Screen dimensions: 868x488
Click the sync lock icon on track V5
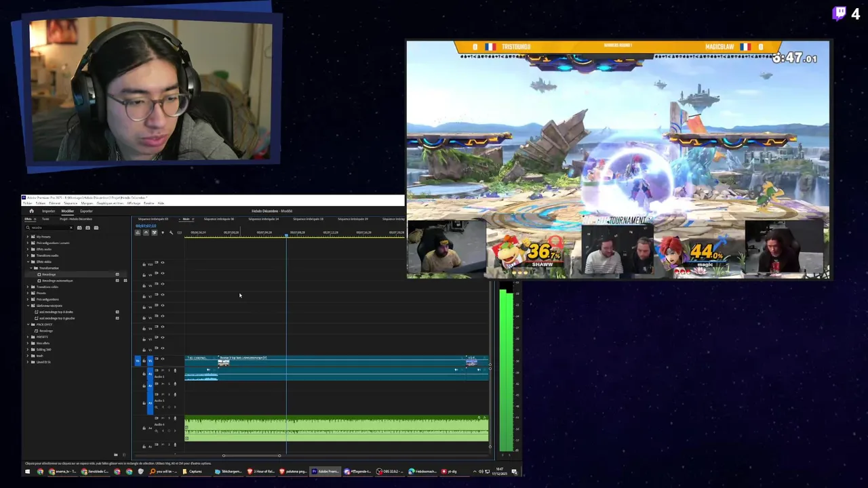[156, 316]
